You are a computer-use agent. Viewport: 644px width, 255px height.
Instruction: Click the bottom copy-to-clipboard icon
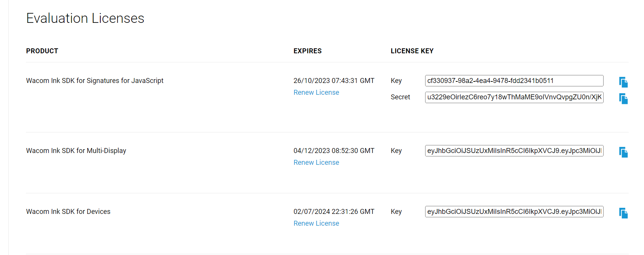623,213
